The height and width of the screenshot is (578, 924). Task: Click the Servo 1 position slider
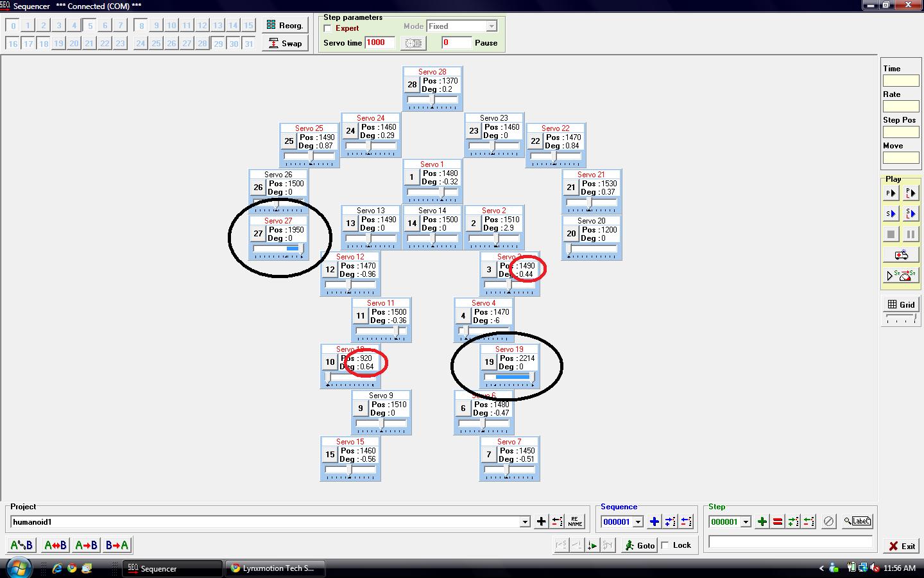pos(432,192)
